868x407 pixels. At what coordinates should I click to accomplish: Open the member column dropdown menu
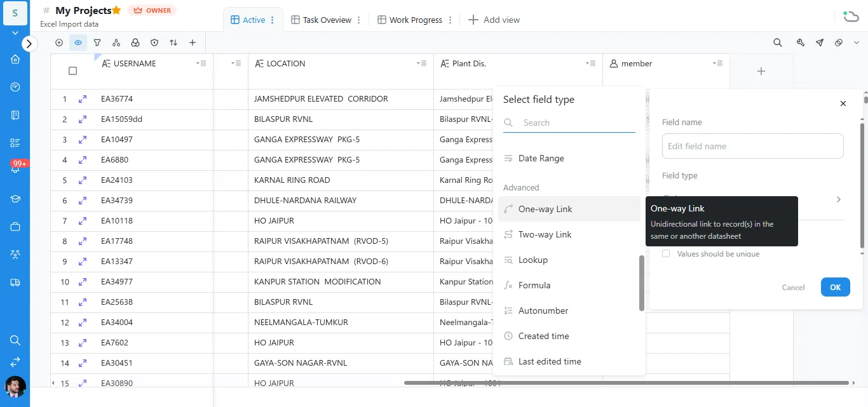coord(717,63)
